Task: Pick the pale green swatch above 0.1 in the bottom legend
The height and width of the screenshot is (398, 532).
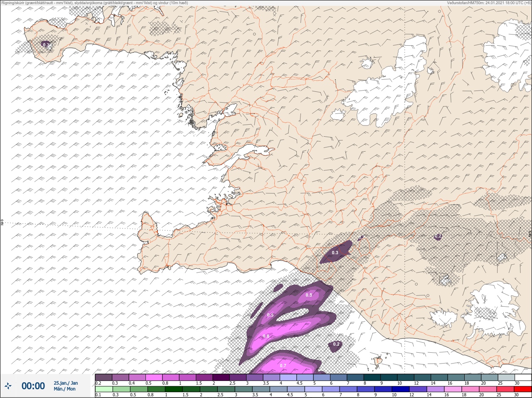Action: click(x=103, y=389)
